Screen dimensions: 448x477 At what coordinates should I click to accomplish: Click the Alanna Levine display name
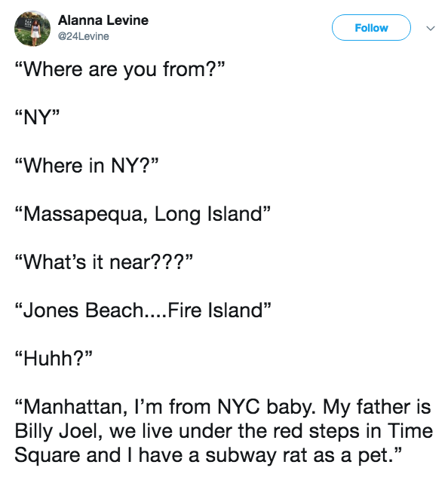tap(103, 20)
